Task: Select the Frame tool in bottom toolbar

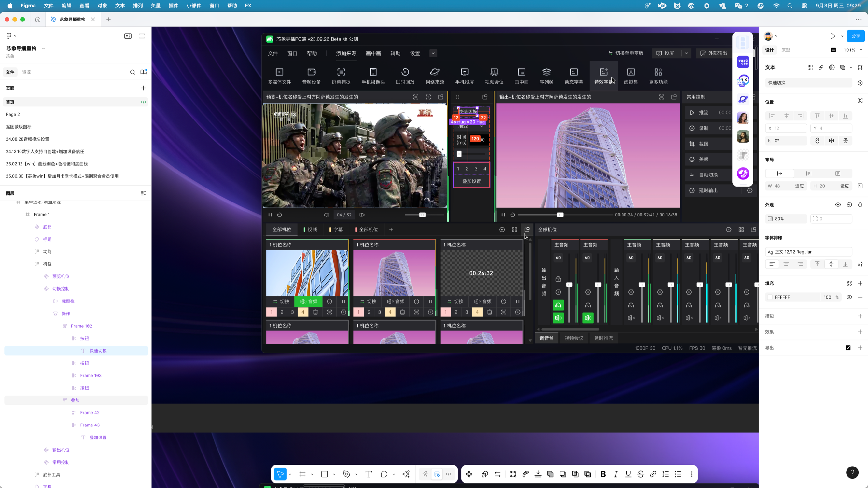Action: click(x=302, y=474)
